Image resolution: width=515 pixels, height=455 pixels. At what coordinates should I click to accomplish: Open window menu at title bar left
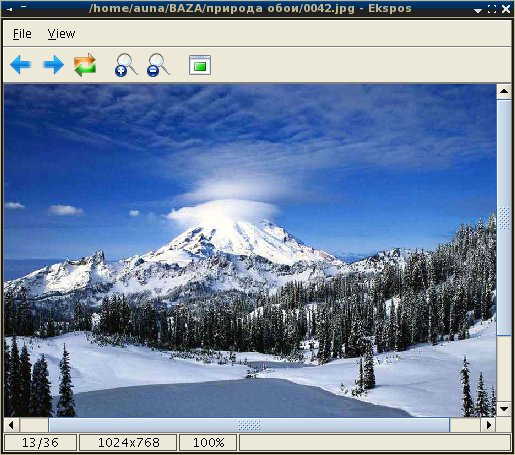pos(10,9)
